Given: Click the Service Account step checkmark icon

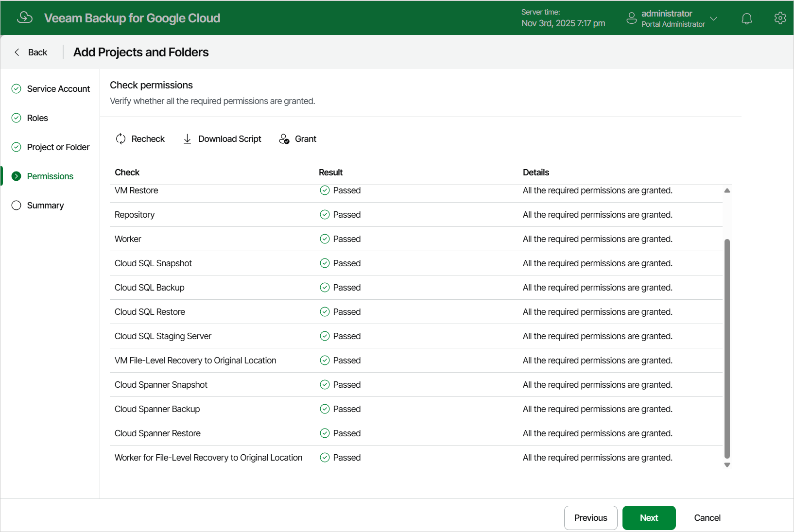Looking at the screenshot, I should [x=17, y=88].
